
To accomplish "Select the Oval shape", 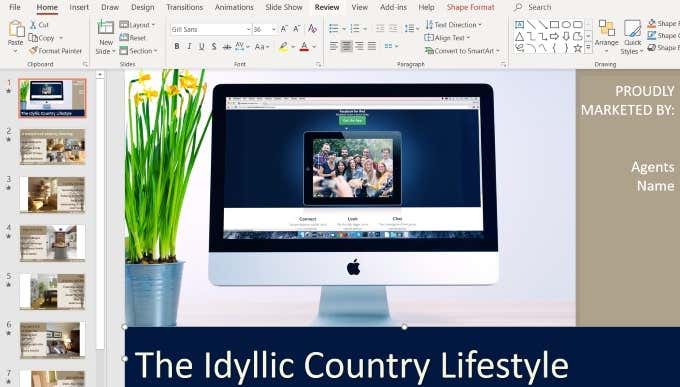I will coord(566,25).
